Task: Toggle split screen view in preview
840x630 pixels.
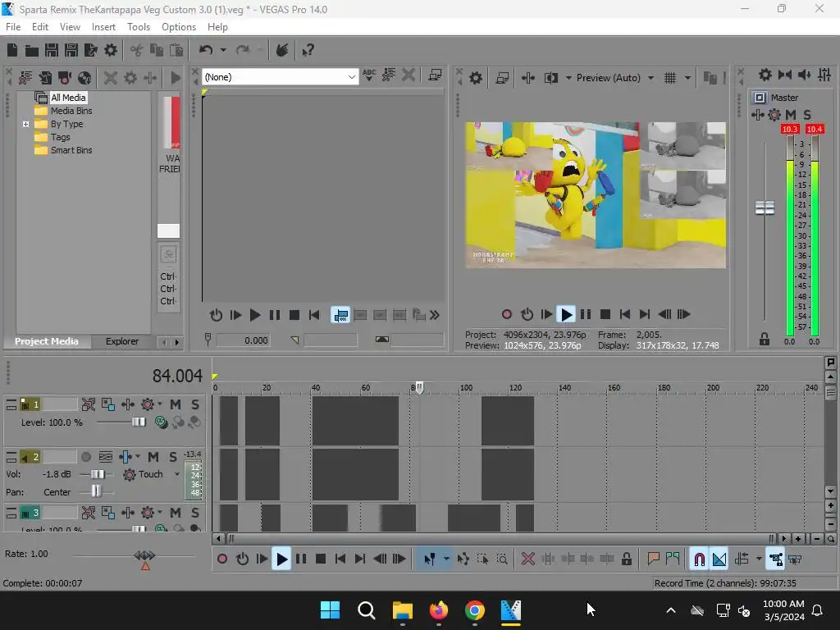Action: (x=550, y=78)
